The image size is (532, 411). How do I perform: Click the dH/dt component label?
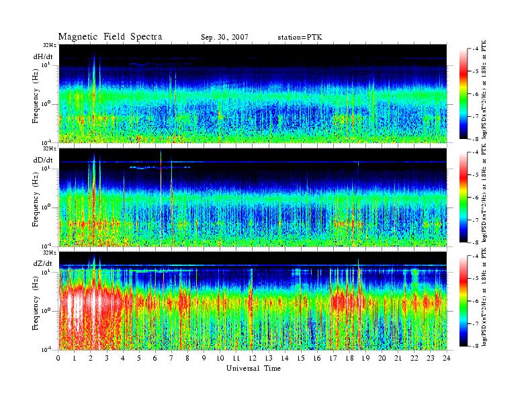[x=43, y=56]
